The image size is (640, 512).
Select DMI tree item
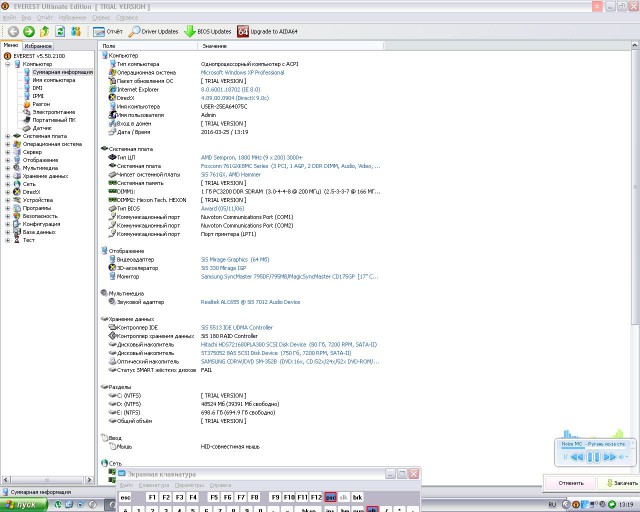(38, 88)
